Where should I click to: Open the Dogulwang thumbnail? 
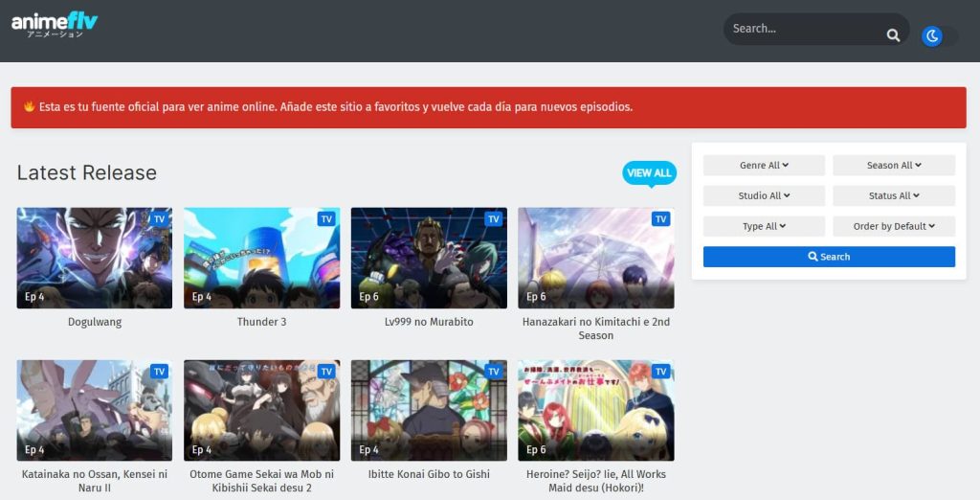pos(95,258)
